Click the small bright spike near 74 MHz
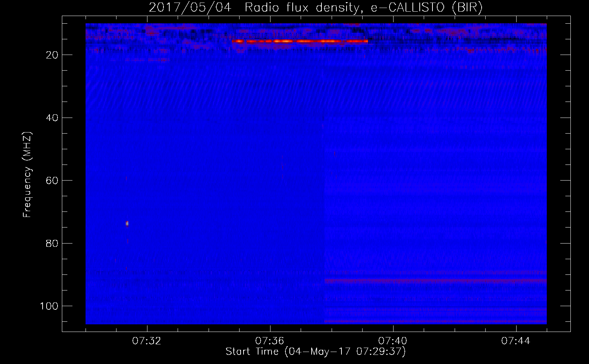Viewport: 589px width, 364px height. [x=127, y=223]
